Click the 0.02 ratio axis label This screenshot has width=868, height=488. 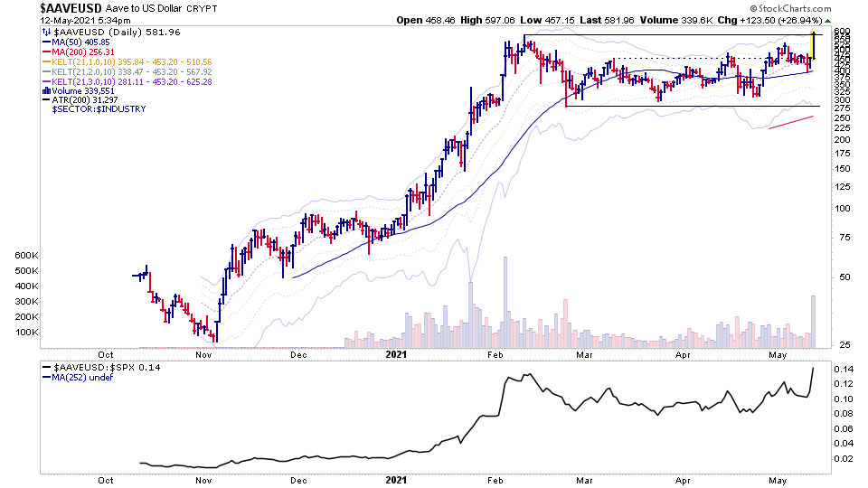click(843, 459)
